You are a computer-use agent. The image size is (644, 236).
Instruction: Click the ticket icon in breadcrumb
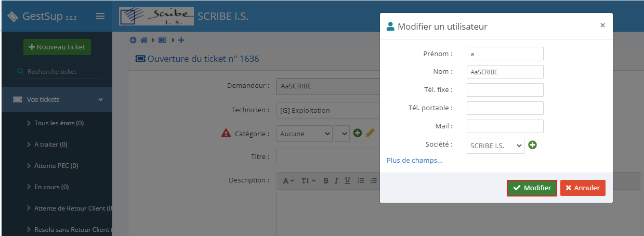[162, 40]
